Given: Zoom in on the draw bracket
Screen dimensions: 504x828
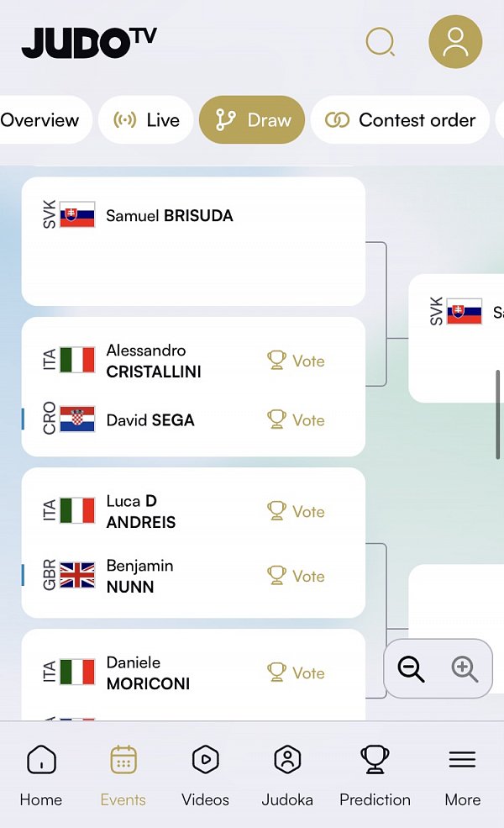Looking at the screenshot, I should pos(465,668).
